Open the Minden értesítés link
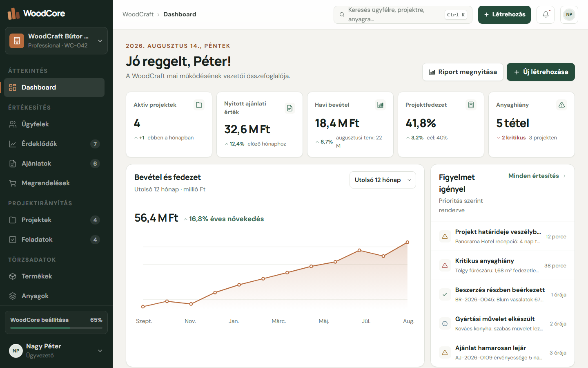588x368 pixels. tap(537, 176)
